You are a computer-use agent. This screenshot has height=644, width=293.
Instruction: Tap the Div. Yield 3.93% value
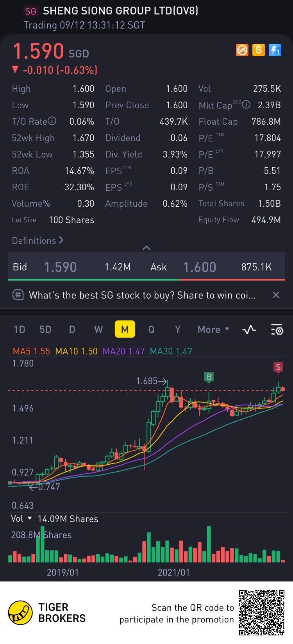tap(175, 154)
